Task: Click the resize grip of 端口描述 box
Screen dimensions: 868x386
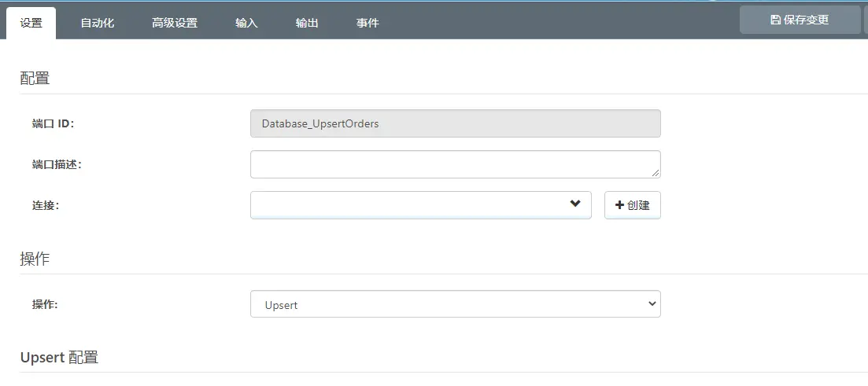Action: pos(656,173)
